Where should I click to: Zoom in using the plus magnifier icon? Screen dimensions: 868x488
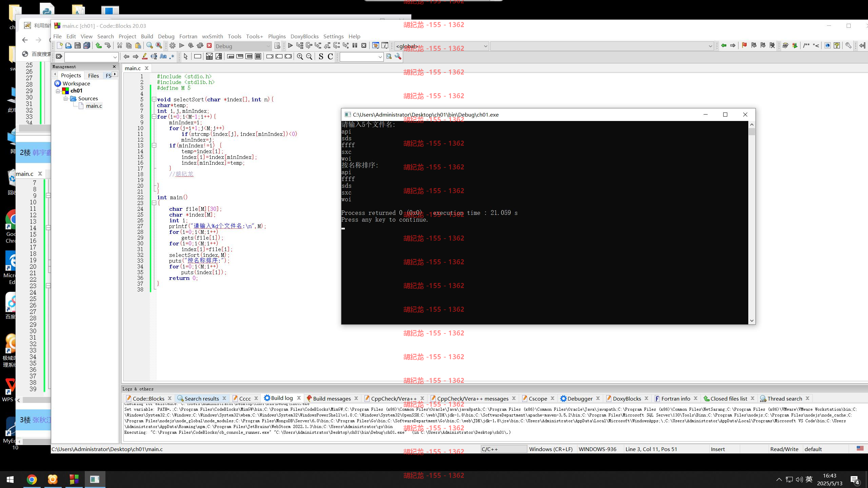[x=300, y=57]
